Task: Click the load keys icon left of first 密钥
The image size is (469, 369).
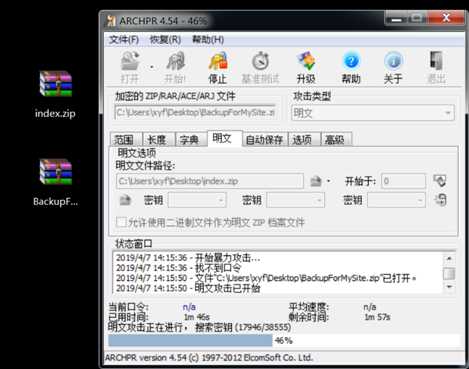Action: click(125, 200)
